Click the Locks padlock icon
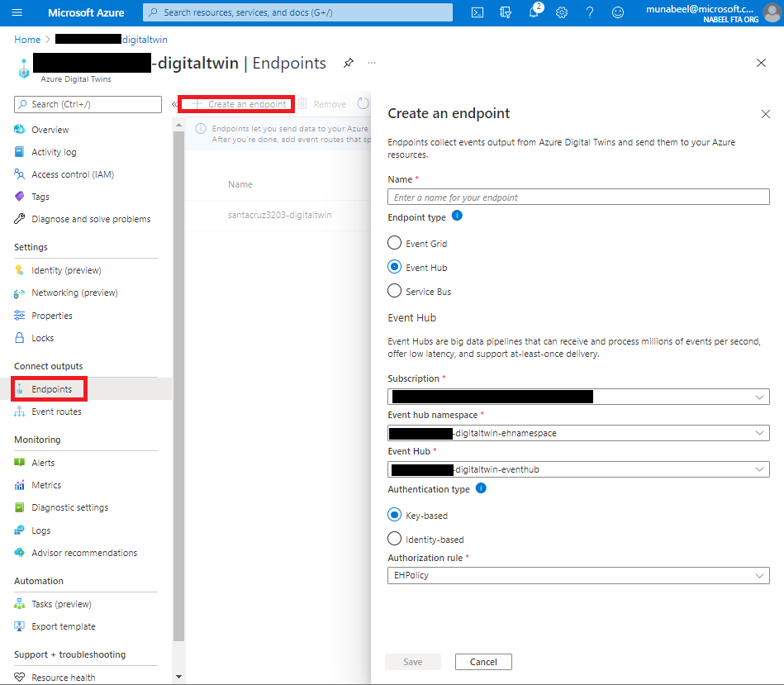This screenshot has width=784, height=685. coord(20,338)
